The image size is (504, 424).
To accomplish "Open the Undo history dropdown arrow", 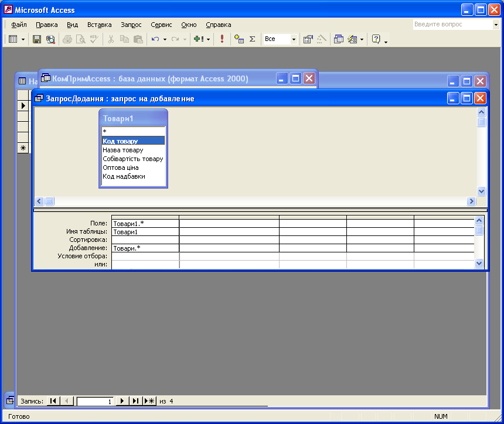I will pyautogui.click(x=165, y=39).
